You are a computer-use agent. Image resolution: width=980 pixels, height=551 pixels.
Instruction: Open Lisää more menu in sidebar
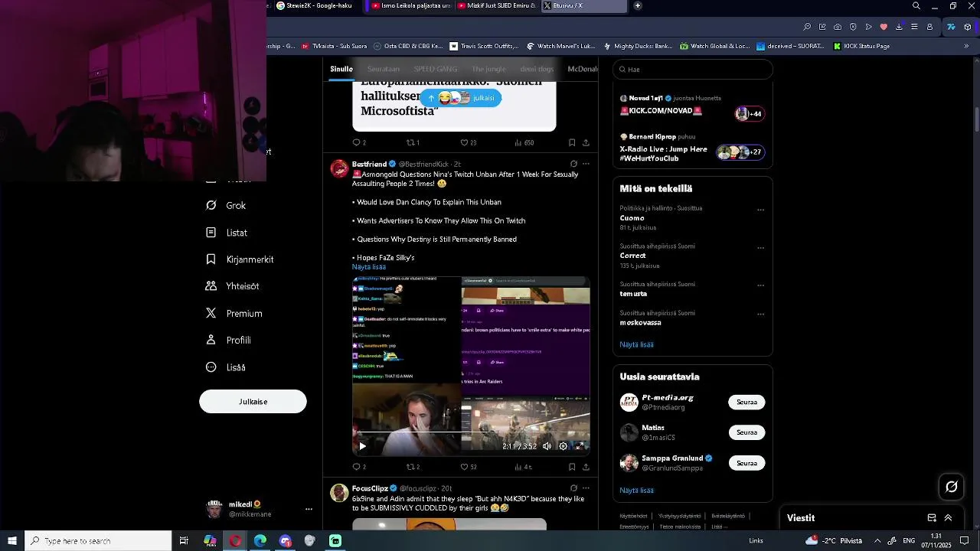pos(226,367)
